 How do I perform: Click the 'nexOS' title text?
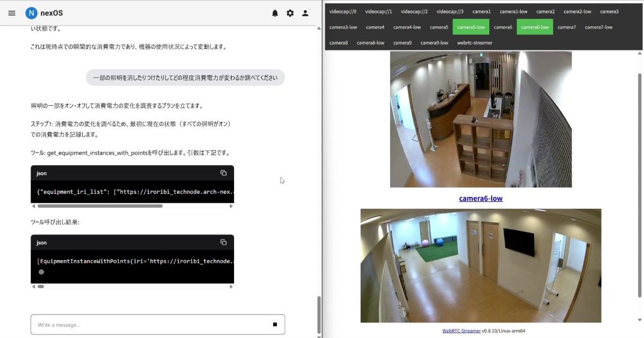(x=52, y=13)
